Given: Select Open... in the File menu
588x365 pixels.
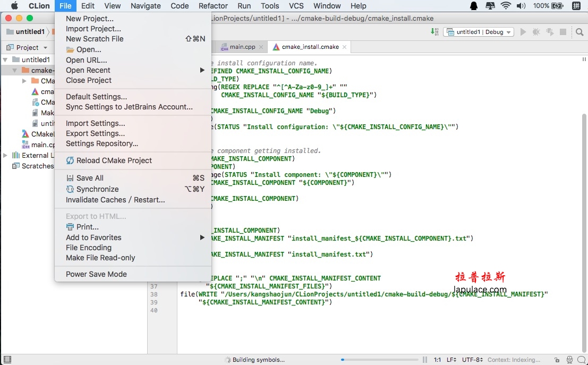Looking at the screenshot, I should tap(133, 49).
